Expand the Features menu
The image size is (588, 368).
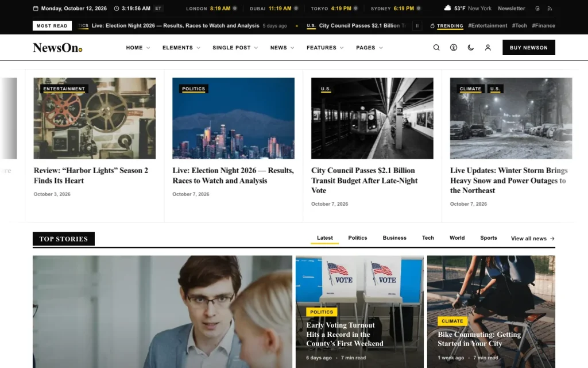click(x=325, y=48)
